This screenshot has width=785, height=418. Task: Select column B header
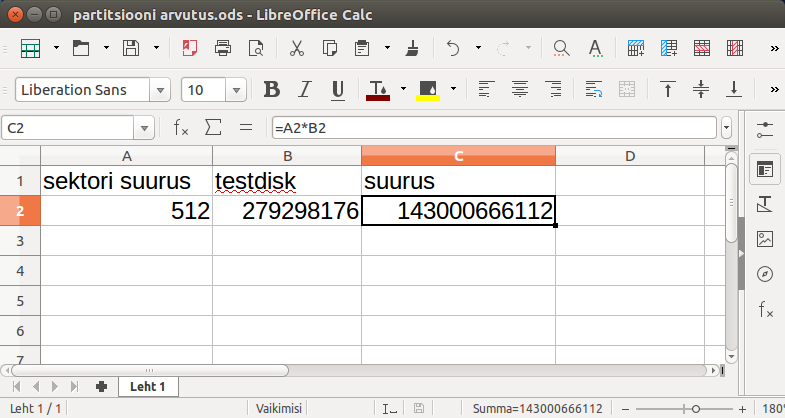[x=287, y=156]
